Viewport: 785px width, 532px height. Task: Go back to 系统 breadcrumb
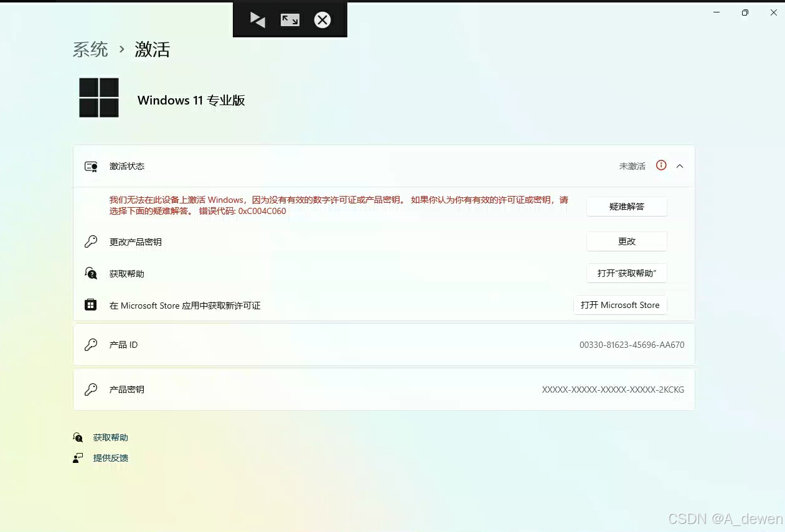[90, 50]
